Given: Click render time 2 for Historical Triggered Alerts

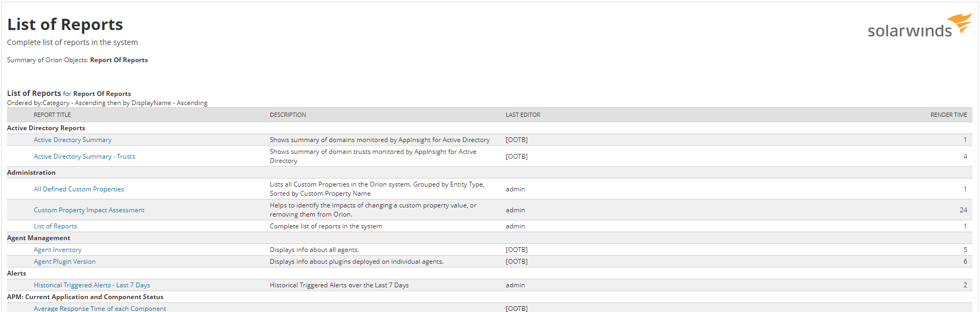Looking at the screenshot, I should [x=965, y=285].
